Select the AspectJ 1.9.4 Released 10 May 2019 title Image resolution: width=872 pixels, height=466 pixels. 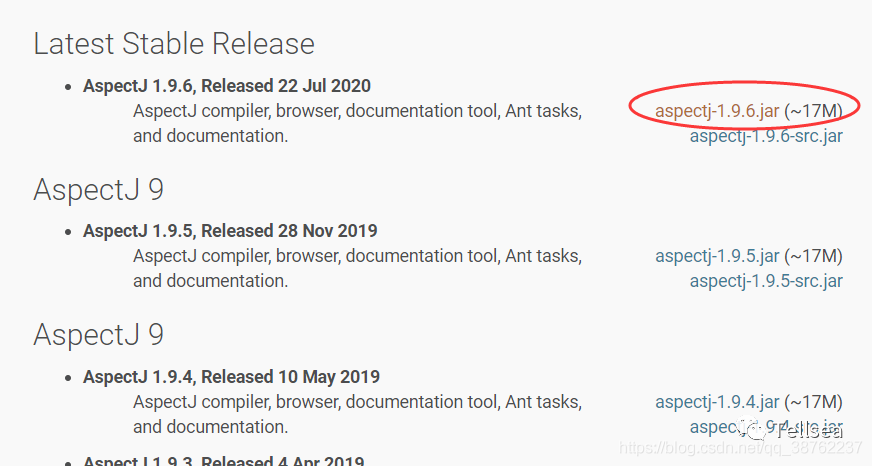(231, 377)
